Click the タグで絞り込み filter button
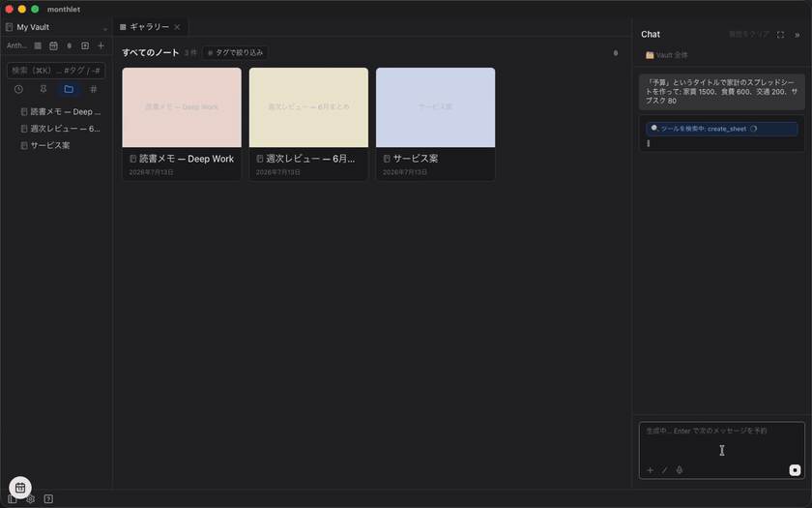 pos(235,53)
